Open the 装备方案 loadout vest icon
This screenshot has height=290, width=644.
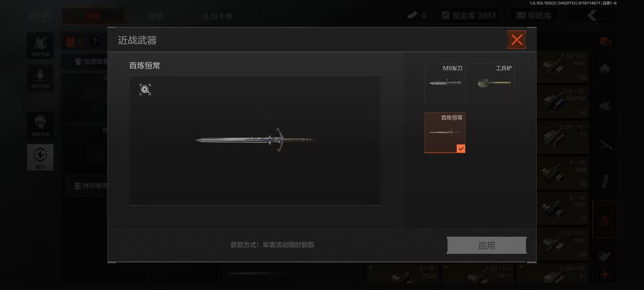(40, 45)
